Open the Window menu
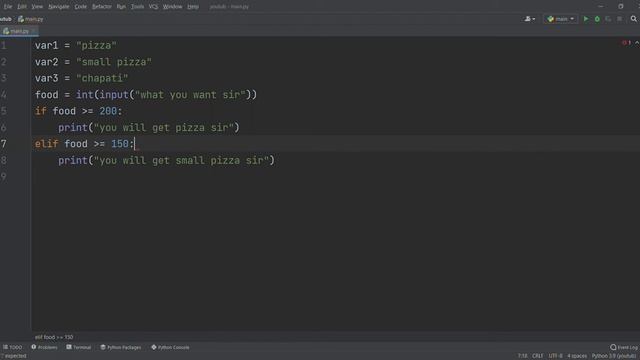Screen dimensions: 640x360 172,7
